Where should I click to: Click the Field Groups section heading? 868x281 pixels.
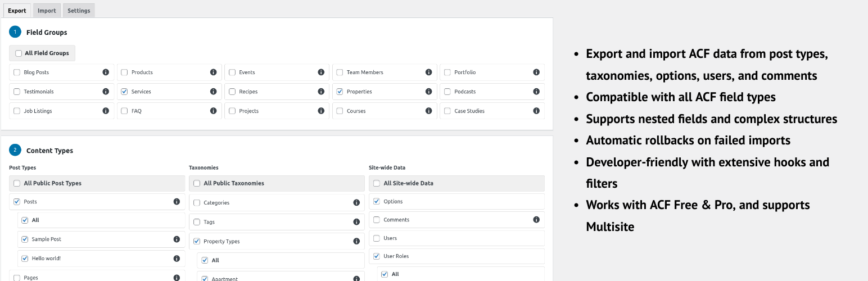tap(47, 33)
